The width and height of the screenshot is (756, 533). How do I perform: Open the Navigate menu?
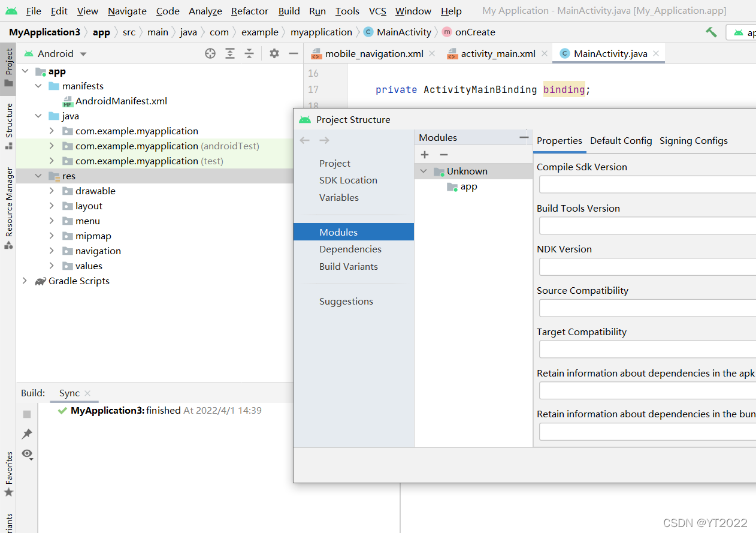(127, 11)
